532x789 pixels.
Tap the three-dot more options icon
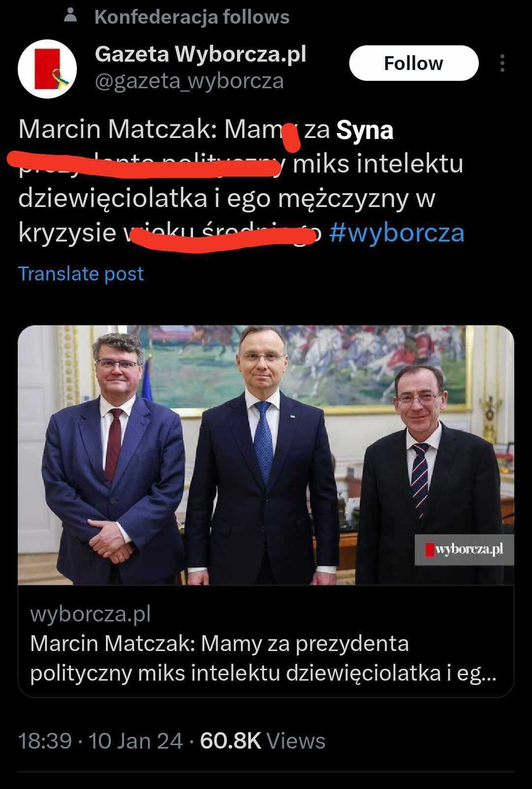click(x=502, y=64)
